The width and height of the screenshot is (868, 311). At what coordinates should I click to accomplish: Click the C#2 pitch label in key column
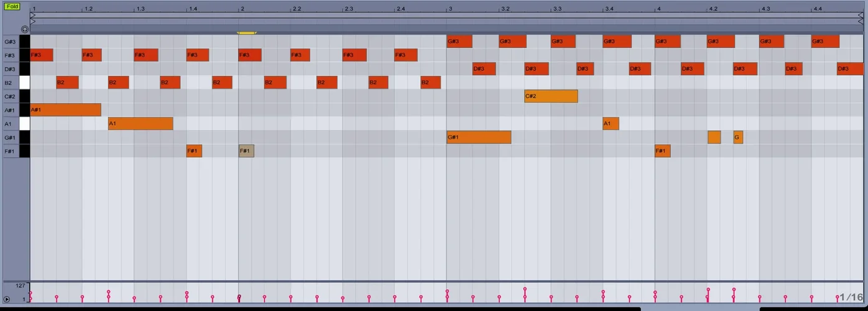pyautogui.click(x=10, y=96)
